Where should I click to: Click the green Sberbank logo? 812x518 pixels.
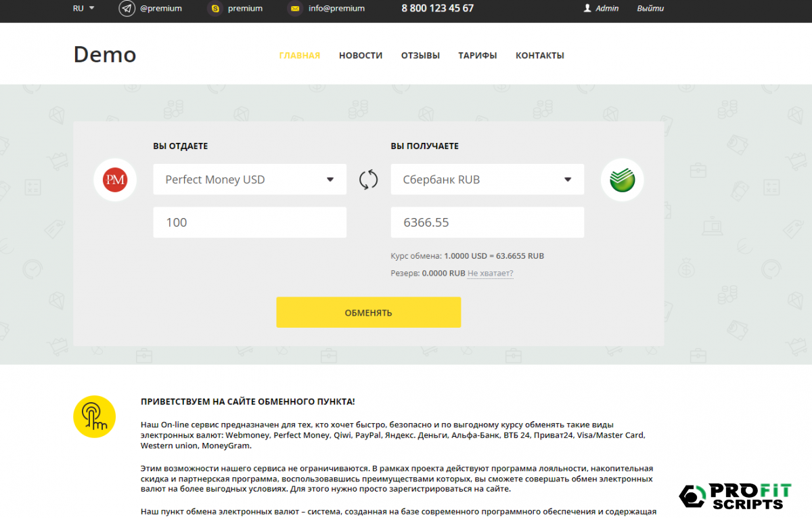tap(622, 179)
